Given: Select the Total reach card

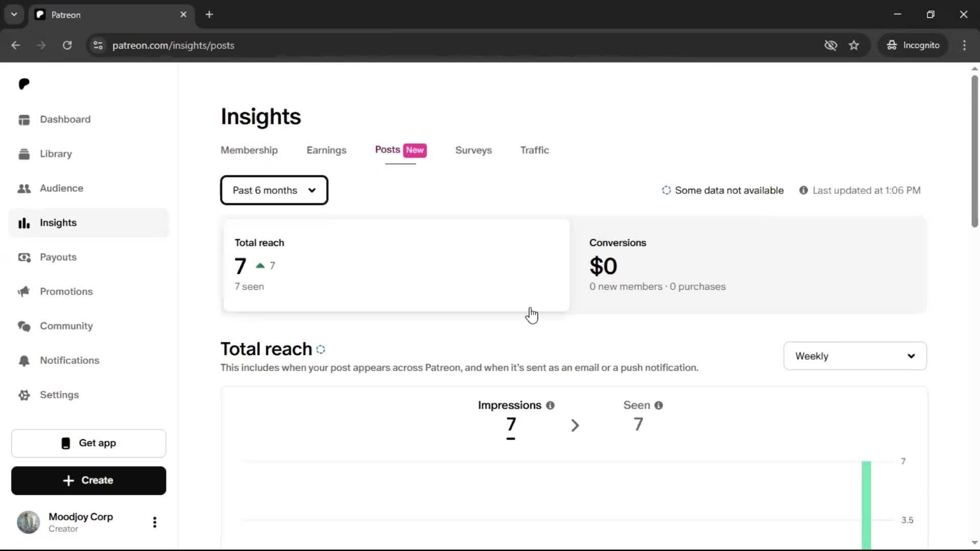Looking at the screenshot, I should 397,265.
